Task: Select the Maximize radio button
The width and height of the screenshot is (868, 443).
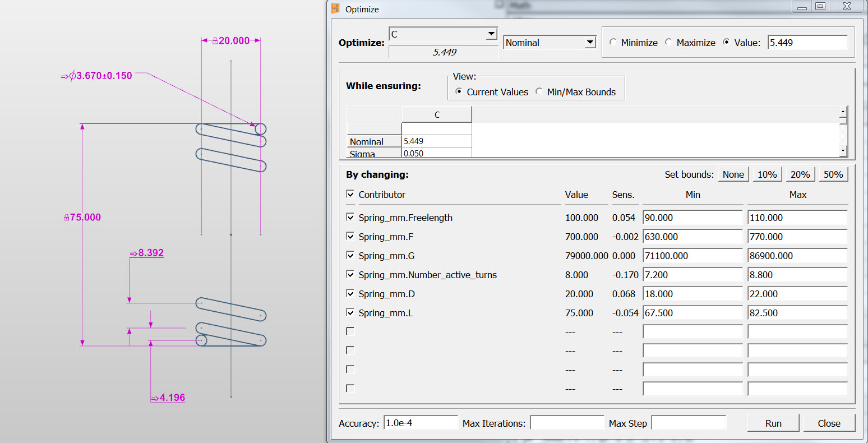Action: [668, 41]
